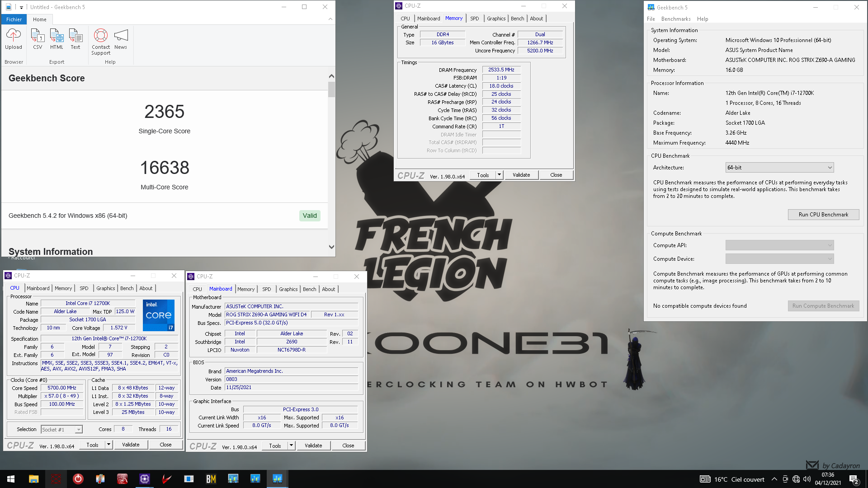Switch to Memory tab in CPU-Z CPU window
This screenshot has width=868, height=488.
(63, 288)
